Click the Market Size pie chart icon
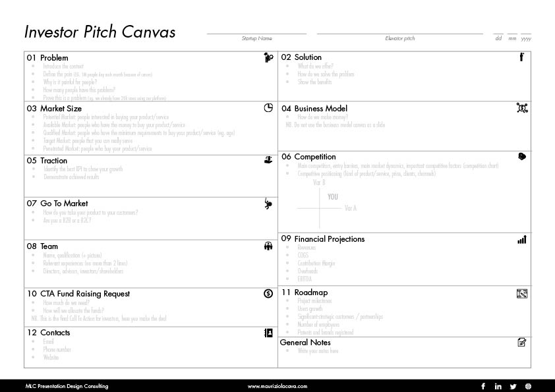 coord(268,108)
